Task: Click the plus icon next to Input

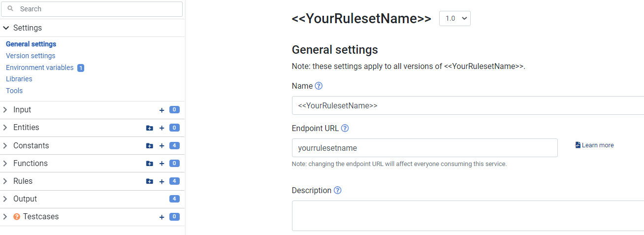Action: coord(161,110)
